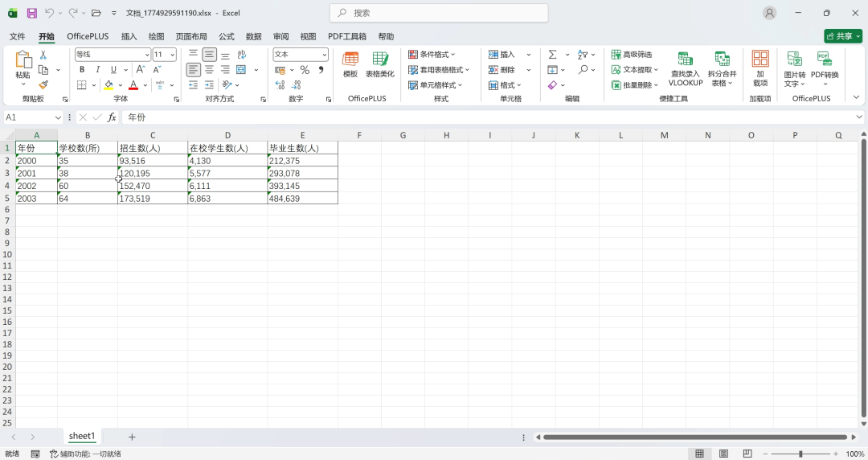
Task: Toggle bold formatting
Action: [x=82, y=70]
